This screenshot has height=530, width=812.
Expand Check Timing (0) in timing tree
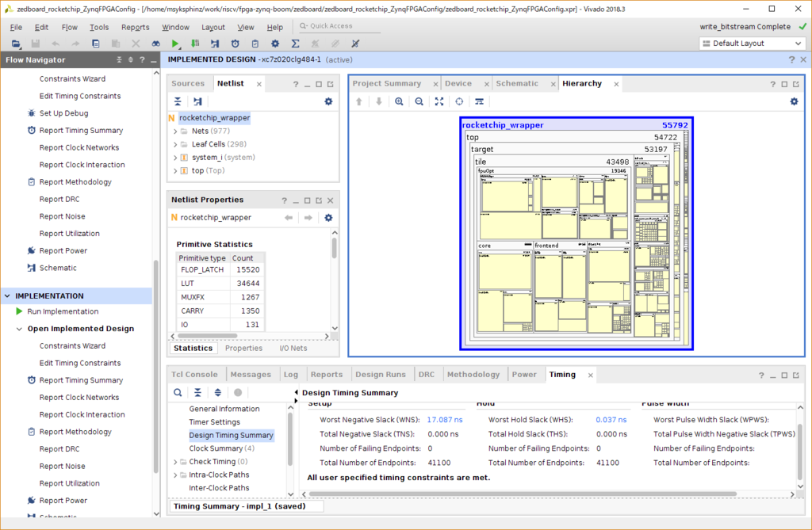point(175,462)
